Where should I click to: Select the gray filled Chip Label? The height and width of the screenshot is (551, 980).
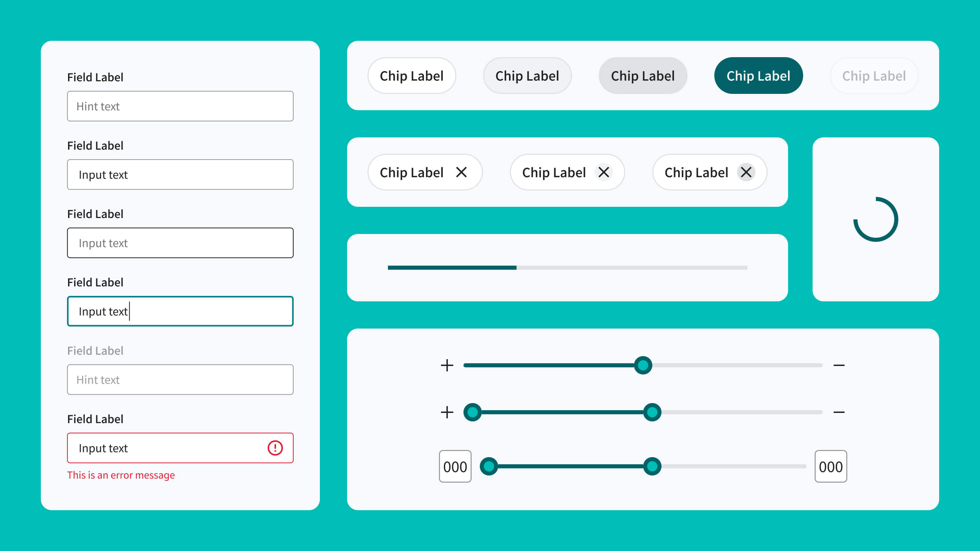pos(642,76)
